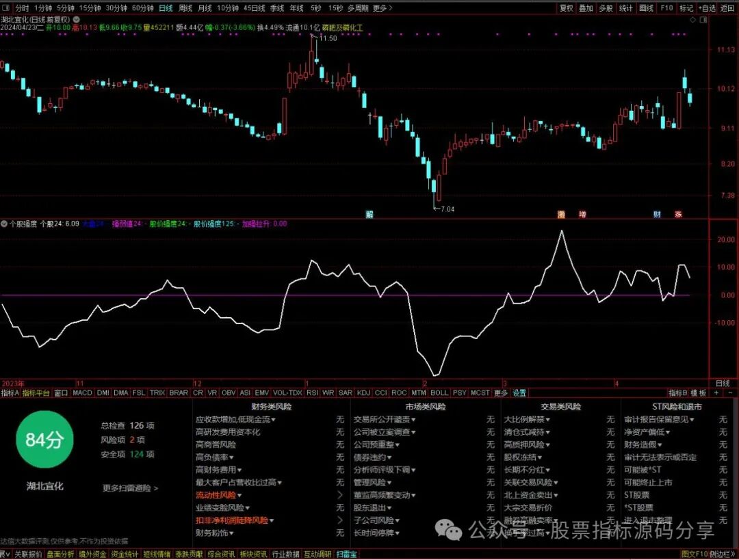Screen dimensions: 739x560
Task: Open 指标平台 tab
Action: click(36, 392)
